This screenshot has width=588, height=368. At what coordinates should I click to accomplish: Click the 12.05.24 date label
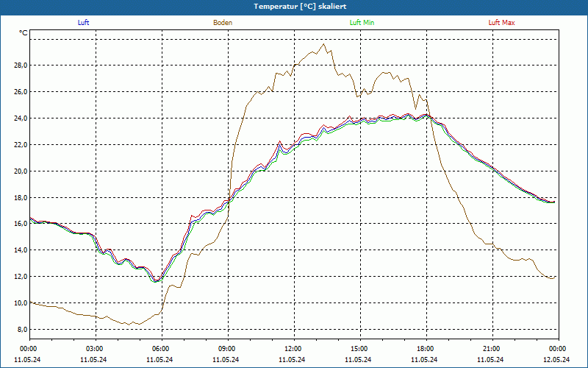point(556,360)
